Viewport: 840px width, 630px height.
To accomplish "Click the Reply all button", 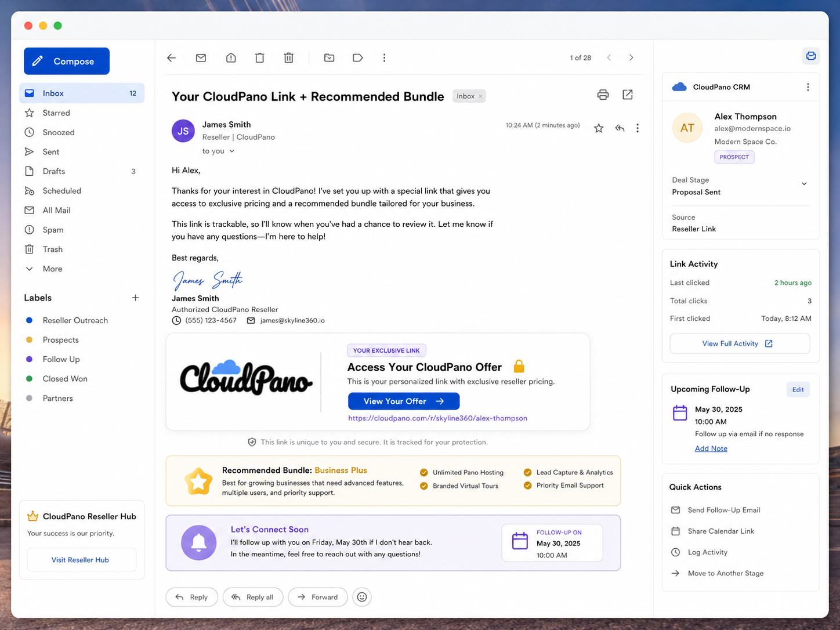I will (253, 597).
